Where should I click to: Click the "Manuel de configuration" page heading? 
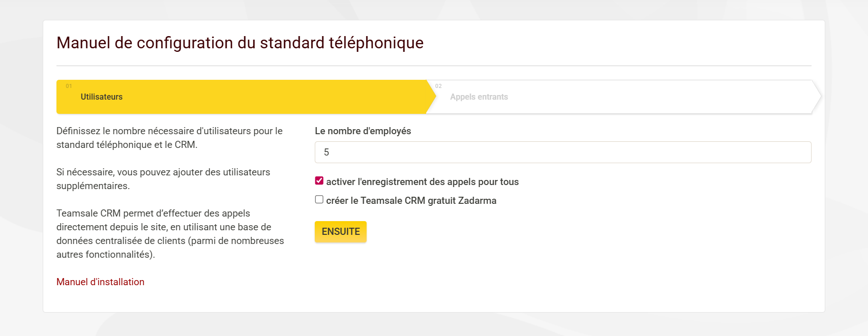(x=240, y=43)
